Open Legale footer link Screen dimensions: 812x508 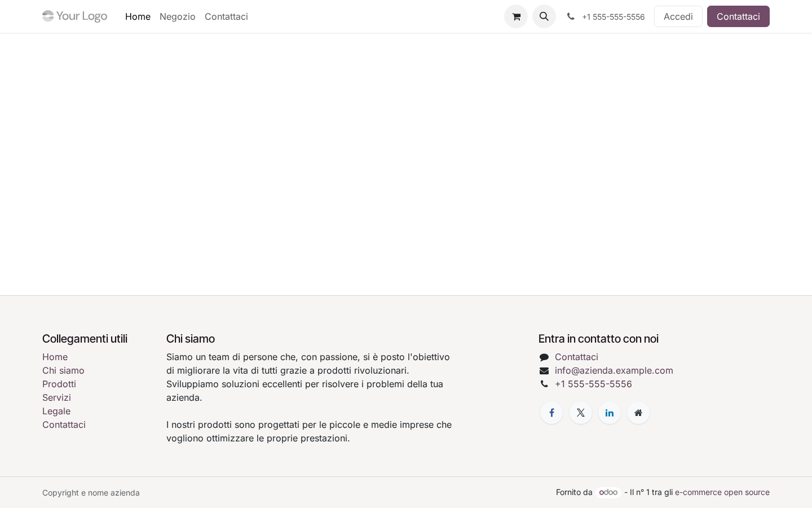[56, 411]
